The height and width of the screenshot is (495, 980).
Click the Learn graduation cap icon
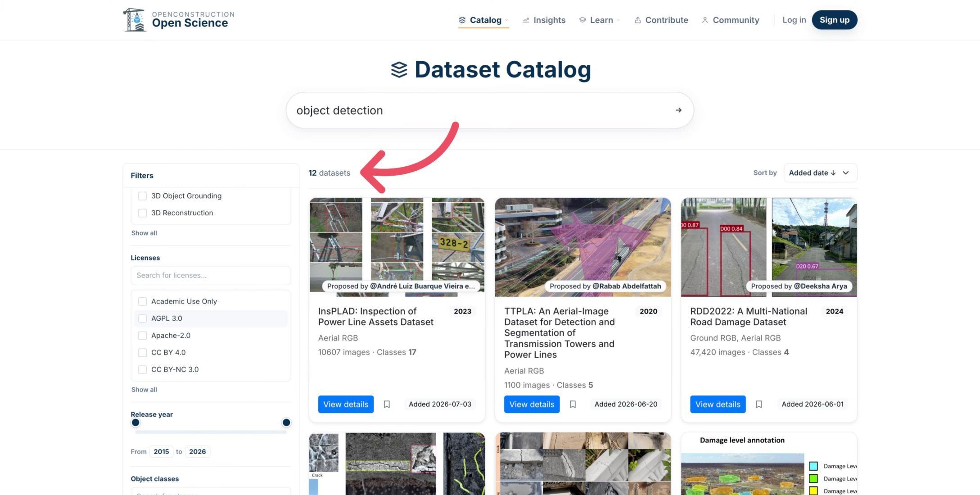583,20
